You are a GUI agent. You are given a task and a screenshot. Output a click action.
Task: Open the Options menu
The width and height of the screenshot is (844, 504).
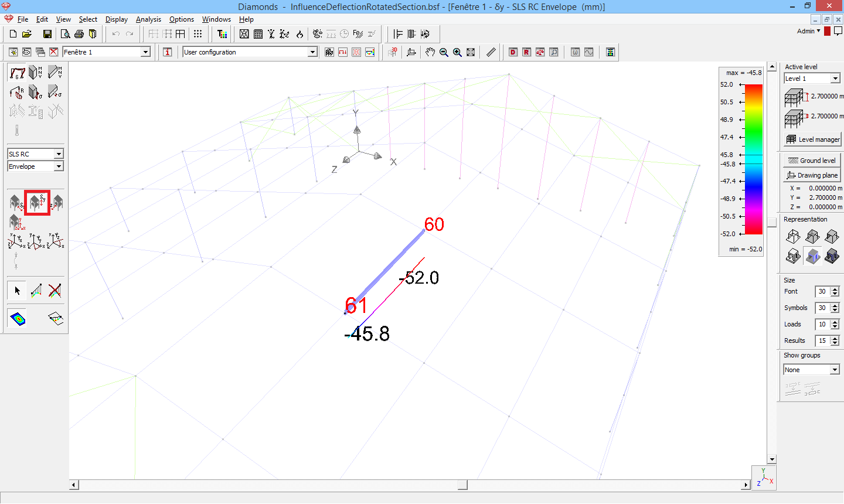pyautogui.click(x=182, y=19)
